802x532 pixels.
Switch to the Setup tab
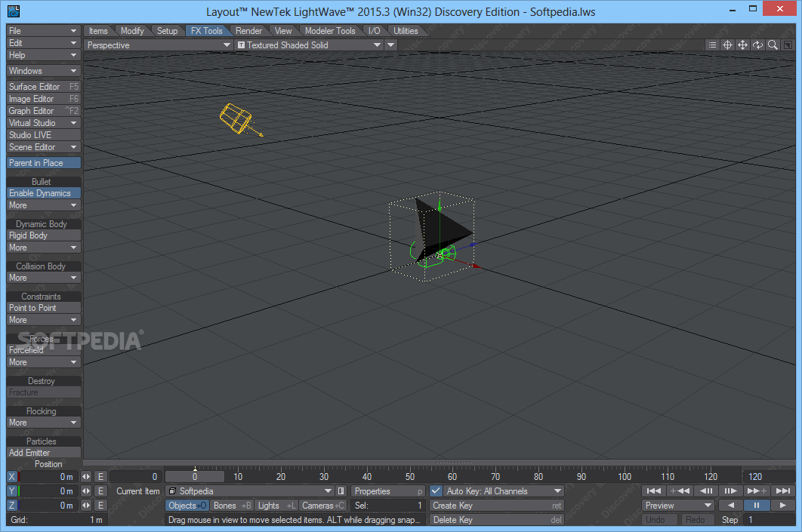point(167,31)
